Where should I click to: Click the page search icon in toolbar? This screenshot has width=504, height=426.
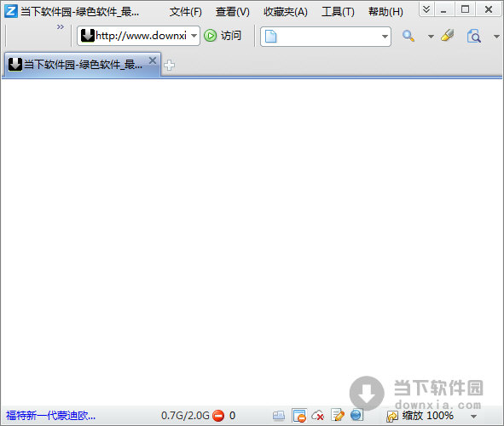pyautogui.click(x=474, y=36)
